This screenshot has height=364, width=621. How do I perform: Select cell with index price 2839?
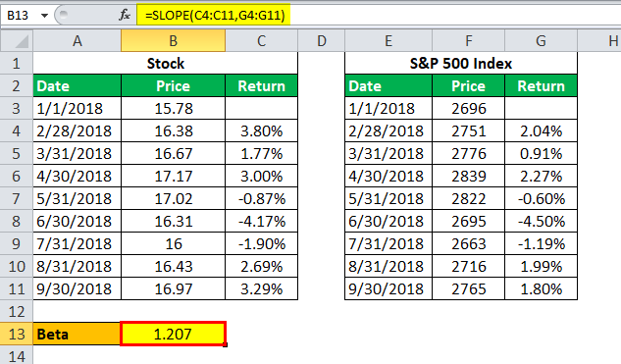point(469,176)
